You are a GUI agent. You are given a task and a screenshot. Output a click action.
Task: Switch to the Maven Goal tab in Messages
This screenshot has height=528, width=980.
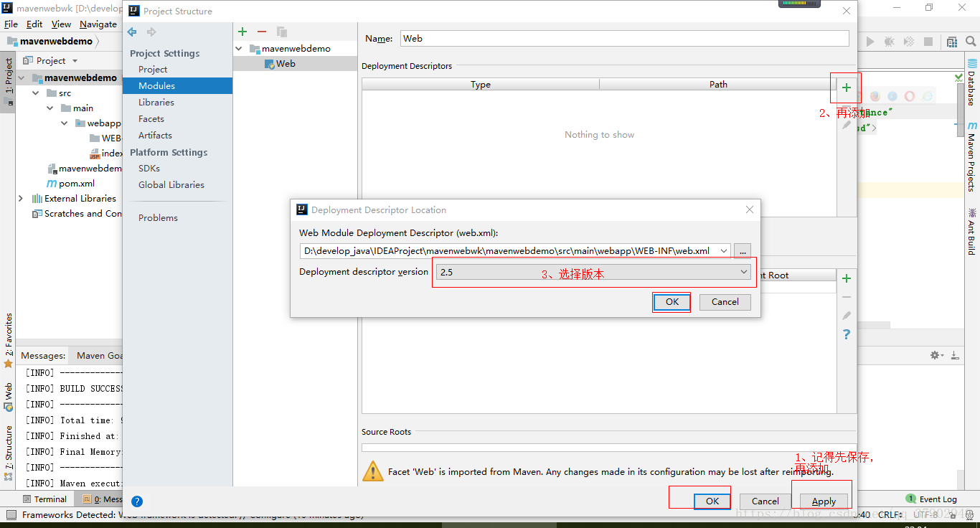point(98,355)
